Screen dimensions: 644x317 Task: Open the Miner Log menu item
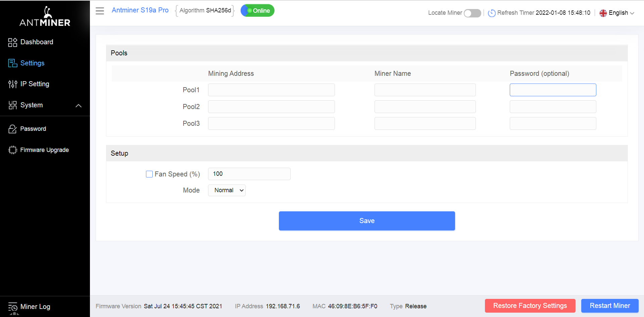pos(35,307)
